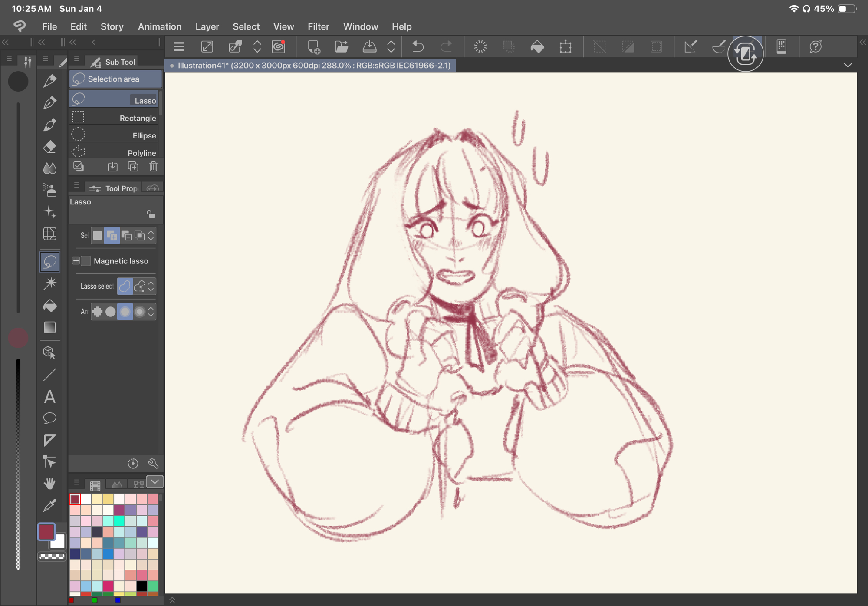The image size is (868, 606).
Task: Select the Auto select magic wand tool
Action: coord(50,283)
